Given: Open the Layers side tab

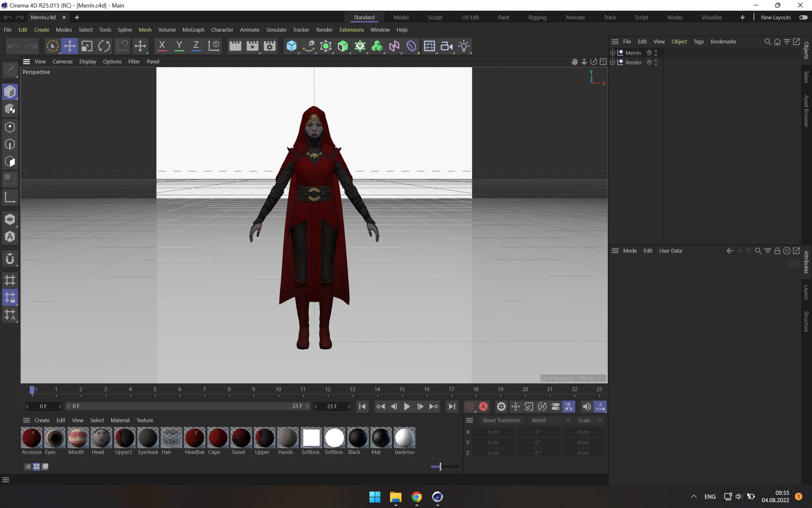Looking at the screenshot, I should (806, 292).
